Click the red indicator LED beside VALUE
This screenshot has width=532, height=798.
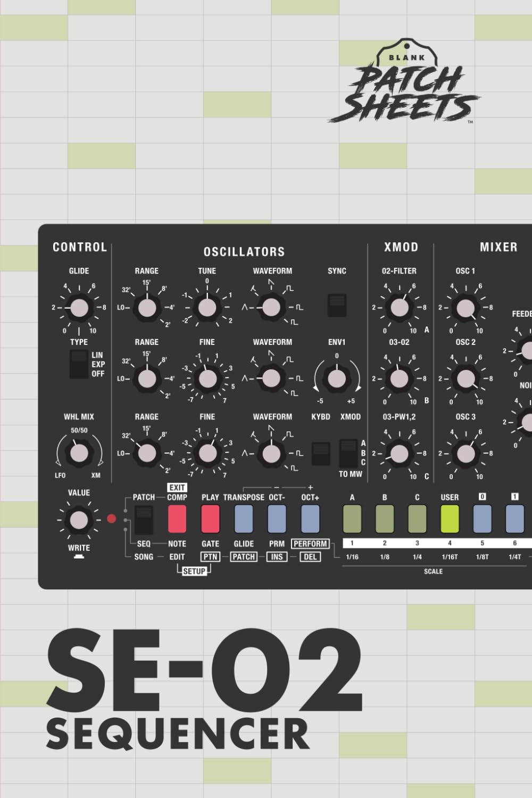coord(111,519)
